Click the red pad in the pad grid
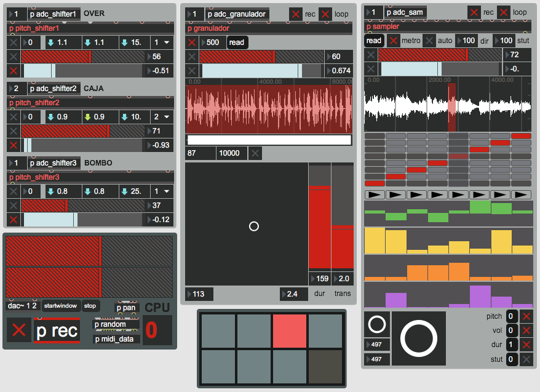 click(289, 330)
